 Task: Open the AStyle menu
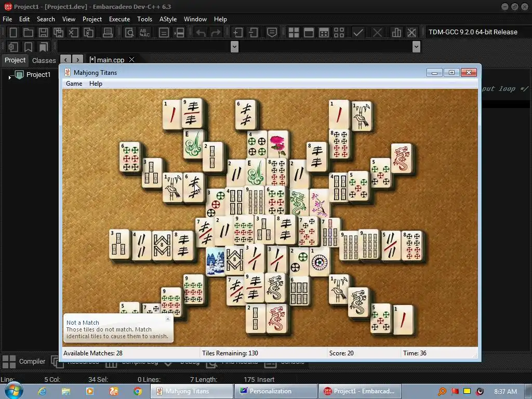(168, 19)
